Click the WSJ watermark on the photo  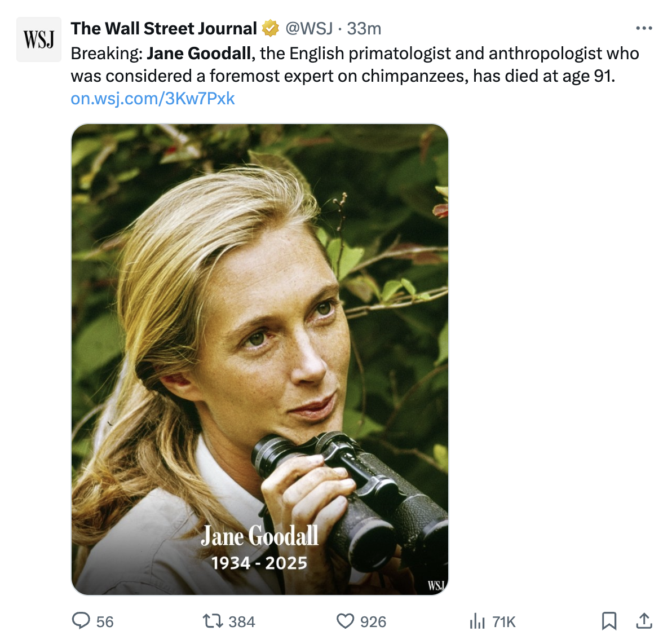(436, 585)
